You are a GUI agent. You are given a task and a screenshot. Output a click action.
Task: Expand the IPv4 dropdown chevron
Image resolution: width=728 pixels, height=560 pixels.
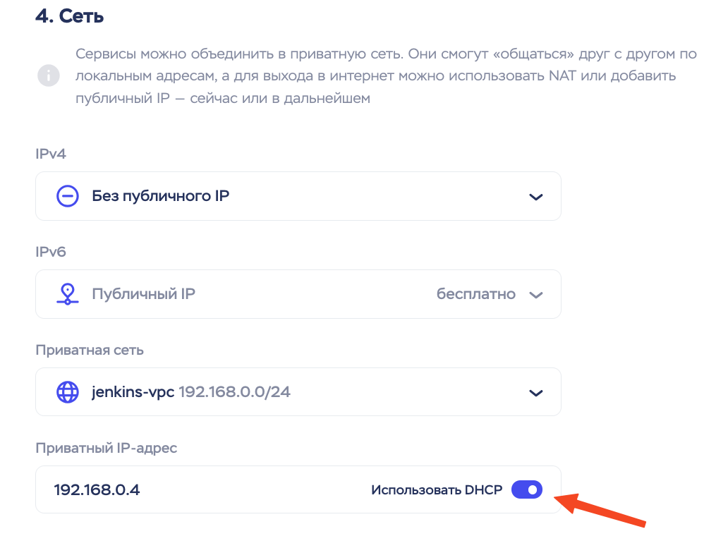coord(536,197)
